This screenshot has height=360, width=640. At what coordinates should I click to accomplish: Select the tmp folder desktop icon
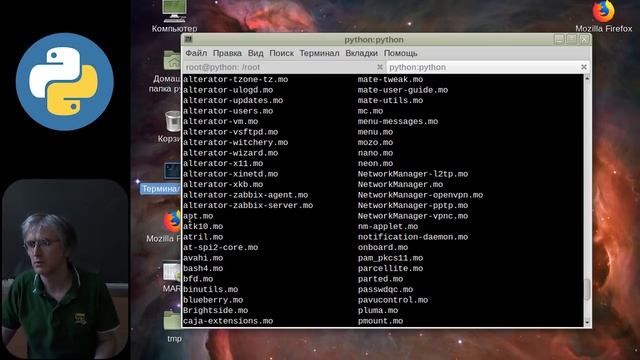pyautogui.click(x=174, y=327)
